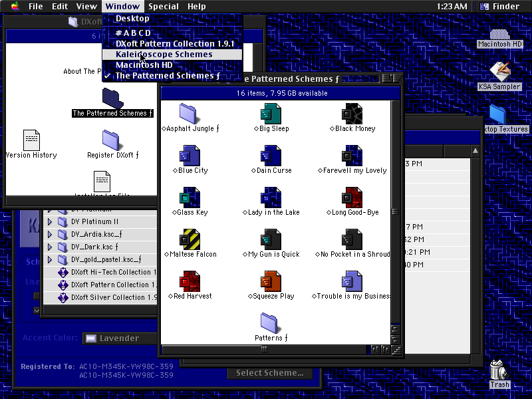Click the 16 items, 7.95 GB available header
The height and width of the screenshot is (399, 532).
pos(281,93)
